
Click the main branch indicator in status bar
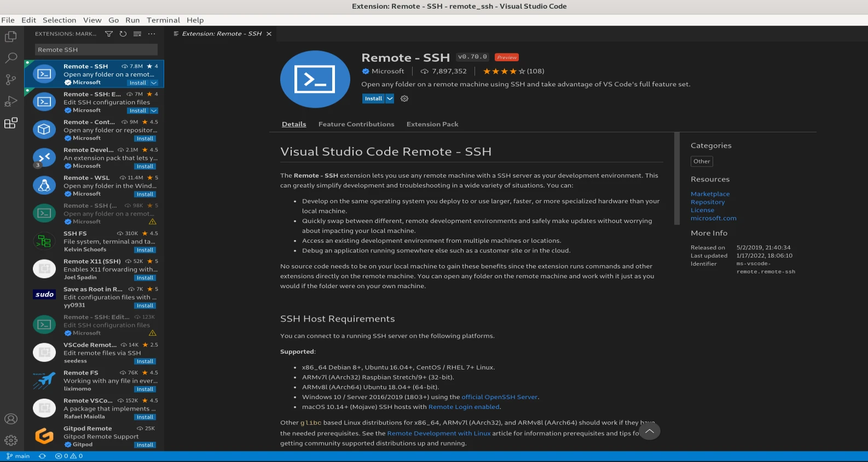pos(18,456)
